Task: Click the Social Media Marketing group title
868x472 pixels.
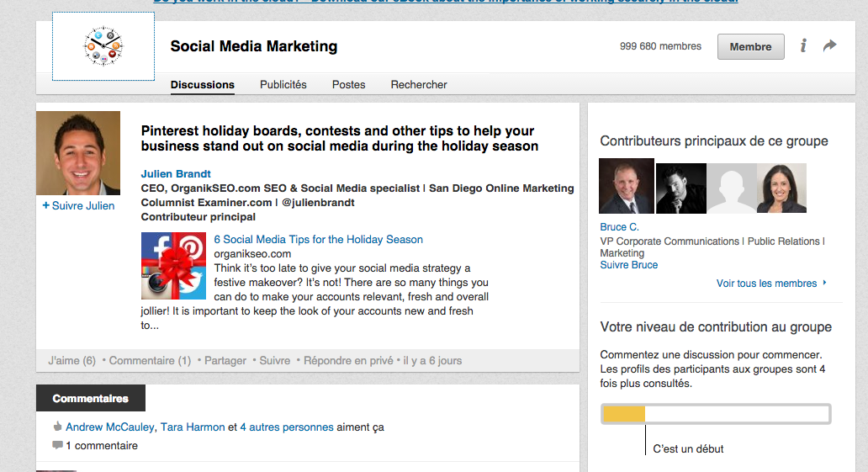Action: tap(253, 46)
